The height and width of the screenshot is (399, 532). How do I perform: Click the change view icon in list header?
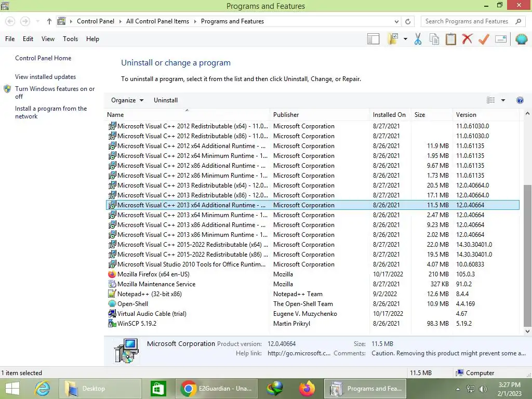point(490,100)
